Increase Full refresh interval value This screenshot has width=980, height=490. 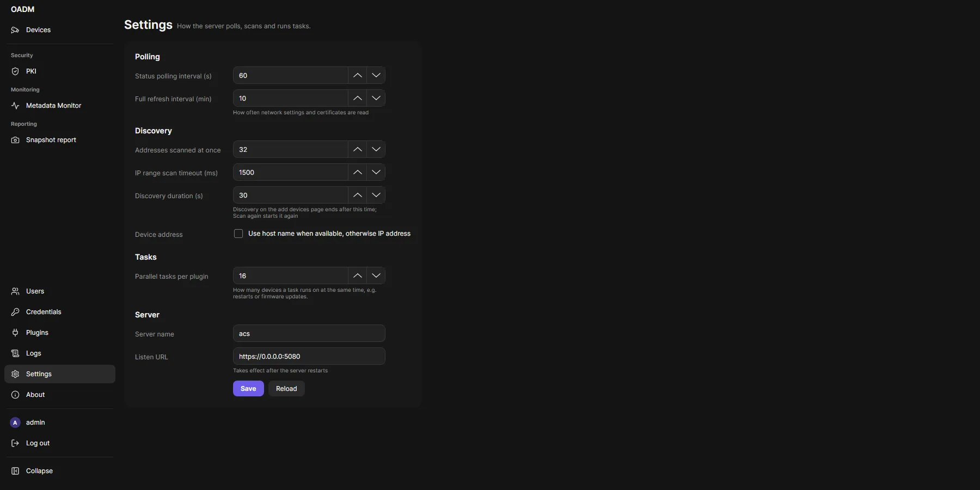[x=357, y=98]
